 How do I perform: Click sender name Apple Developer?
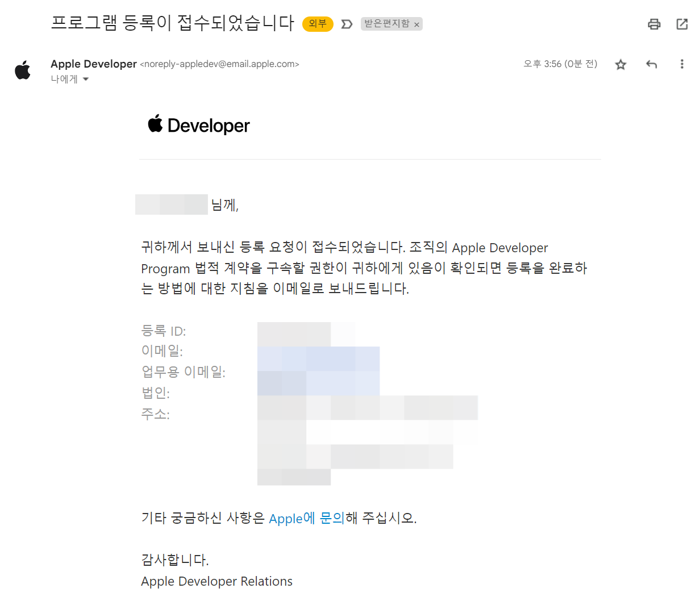pyautogui.click(x=94, y=64)
